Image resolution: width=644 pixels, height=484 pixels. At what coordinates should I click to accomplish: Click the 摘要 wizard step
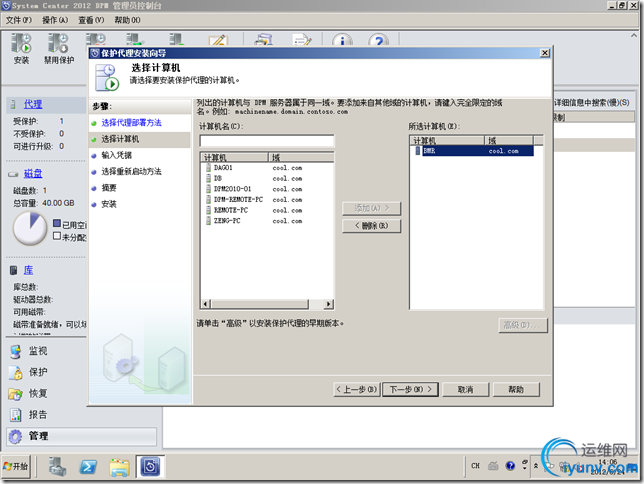coord(109,188)
